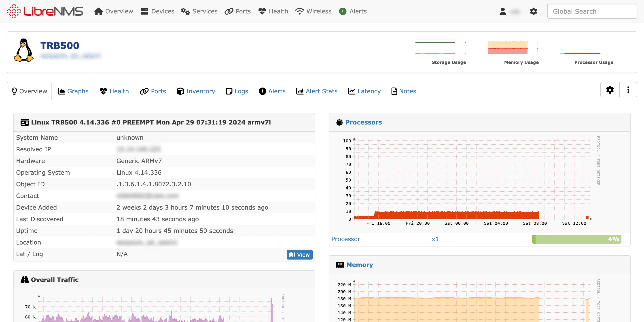Click the System Name value unknown

click(x=130, y=138)
